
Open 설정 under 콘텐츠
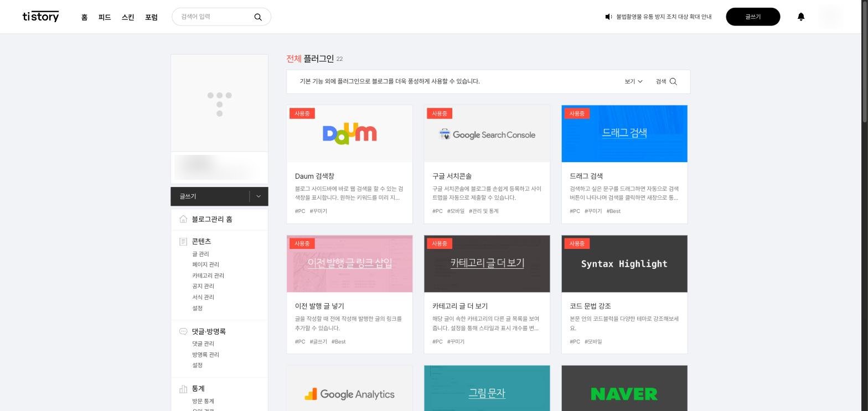click(x=198, y=308)
